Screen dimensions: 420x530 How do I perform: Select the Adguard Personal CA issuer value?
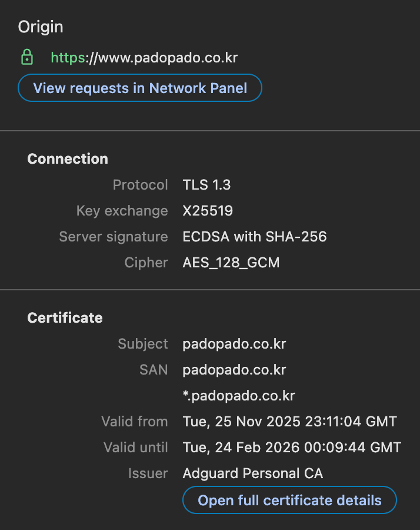pos(252,473)
